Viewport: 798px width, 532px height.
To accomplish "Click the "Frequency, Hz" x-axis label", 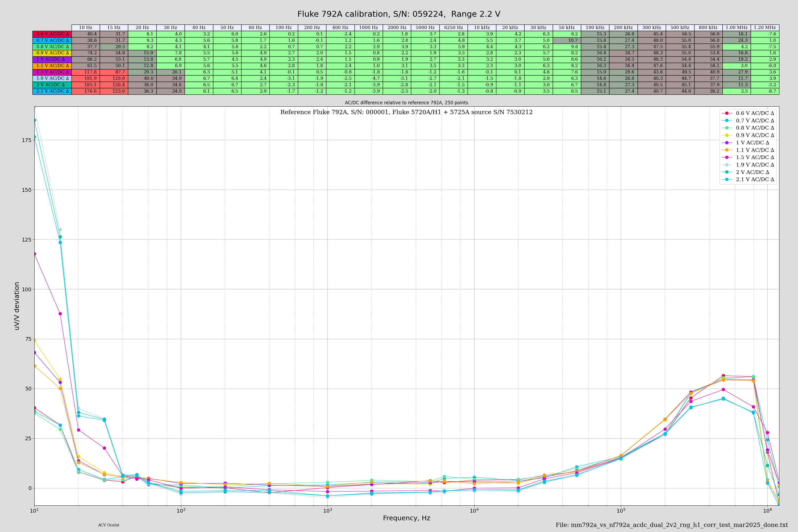I will tap(406, 518).
